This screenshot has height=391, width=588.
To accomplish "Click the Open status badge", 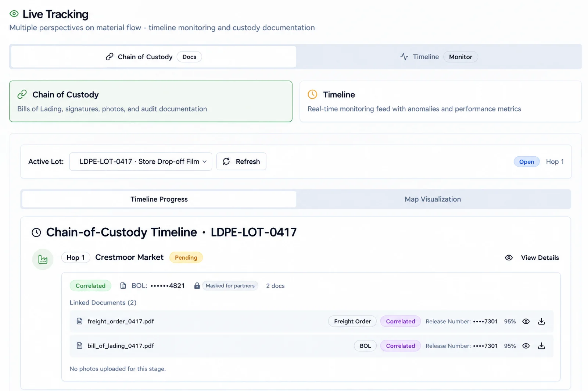I will coord(527,162).
